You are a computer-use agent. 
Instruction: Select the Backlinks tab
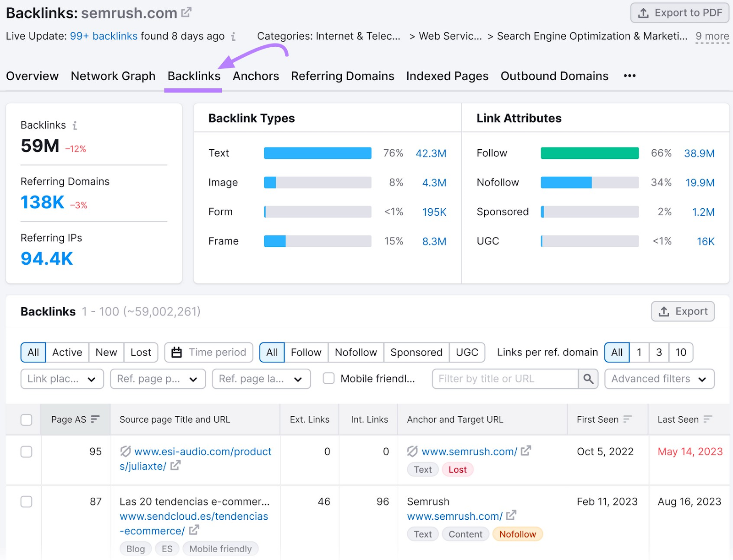pos(194,76)
